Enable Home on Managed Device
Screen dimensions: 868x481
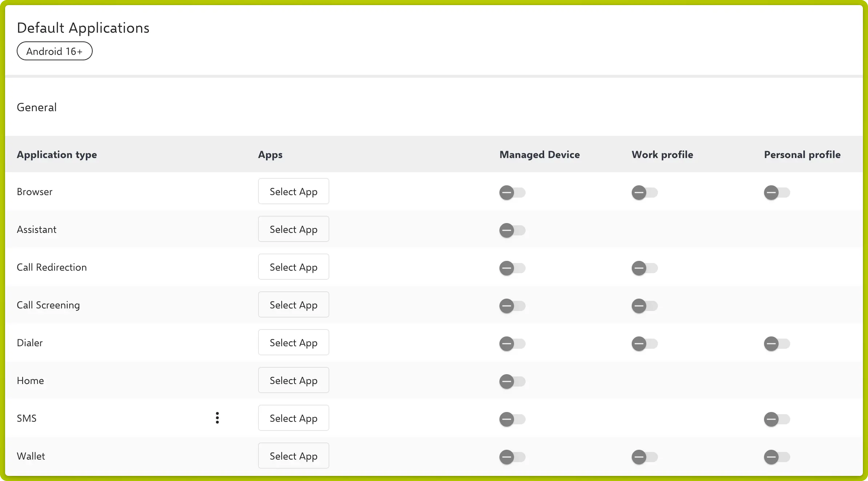pyautogui.click(x=512, y=381)
